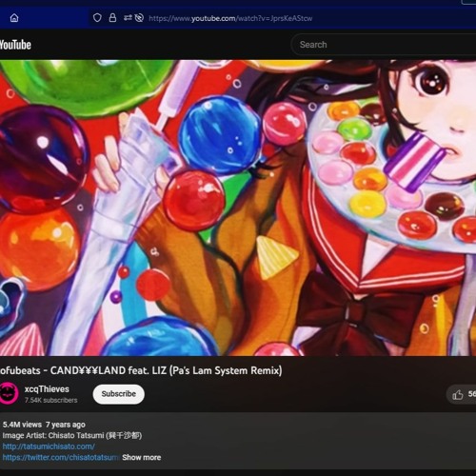
Task: Open the xcqThieves channel name link
Action: pos(47,389)
